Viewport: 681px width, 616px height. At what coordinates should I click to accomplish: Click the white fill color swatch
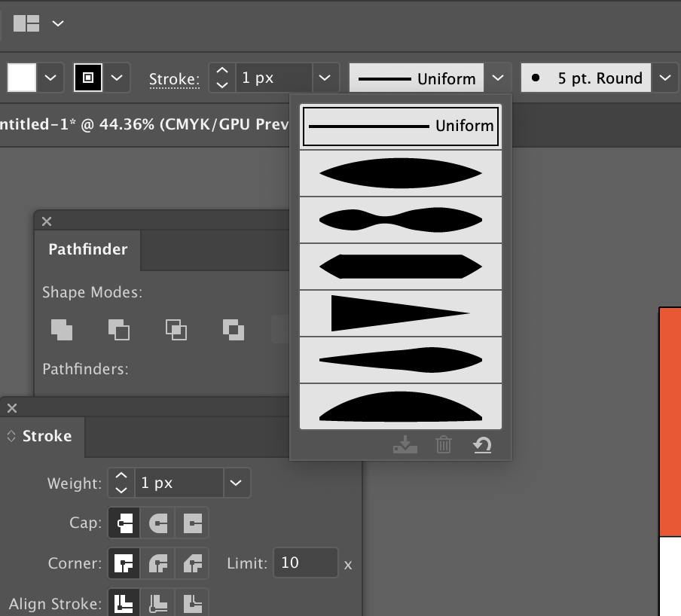pos(22,78)
